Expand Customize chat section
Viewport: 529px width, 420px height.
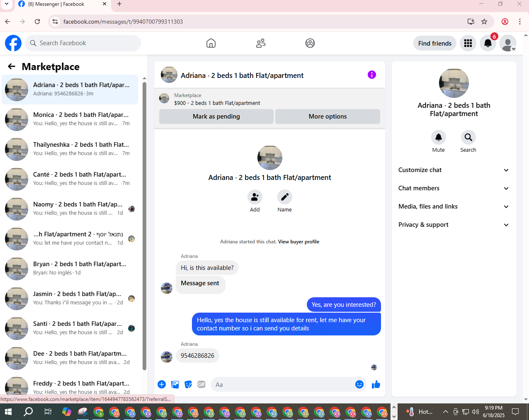point(454,170)
